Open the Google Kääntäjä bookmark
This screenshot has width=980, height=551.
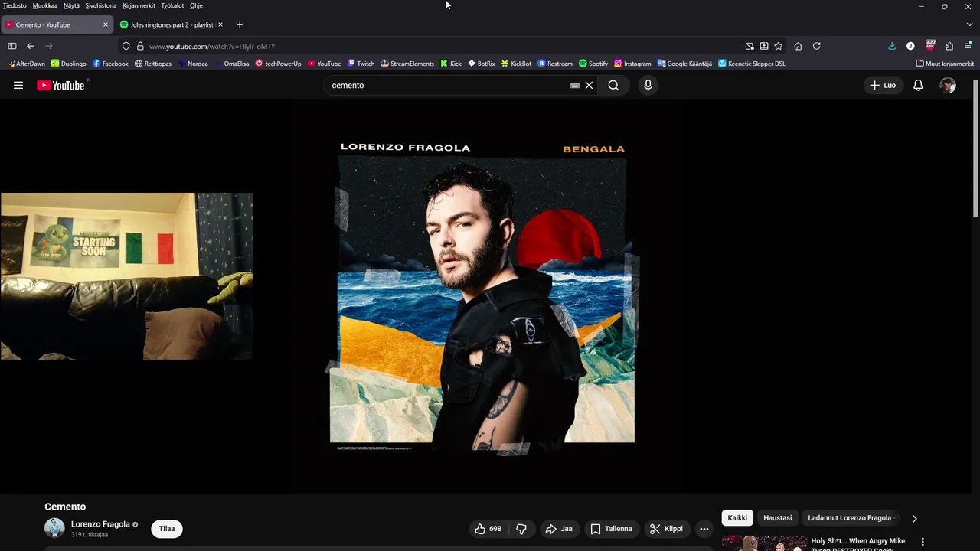click(x=684, y=64)
